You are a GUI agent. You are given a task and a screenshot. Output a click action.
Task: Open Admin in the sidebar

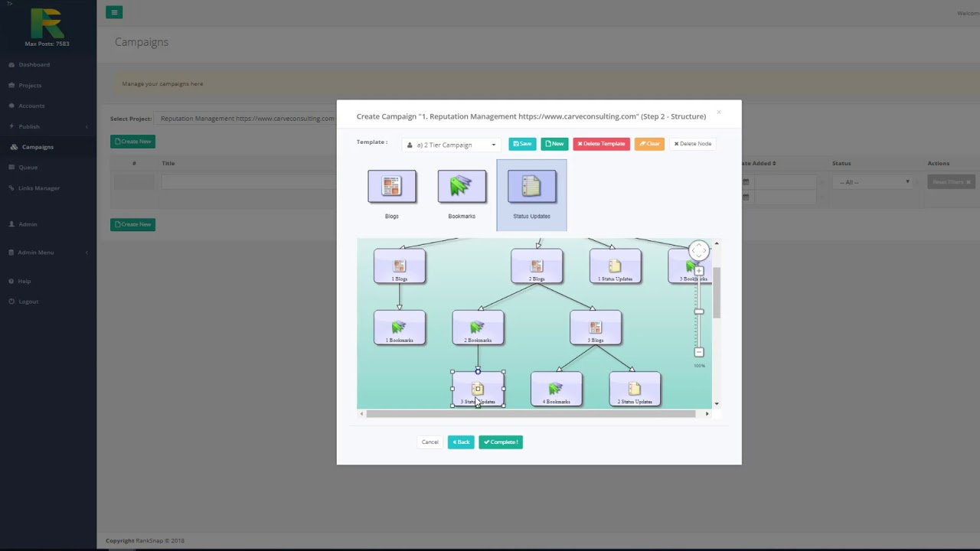[28, 224]
